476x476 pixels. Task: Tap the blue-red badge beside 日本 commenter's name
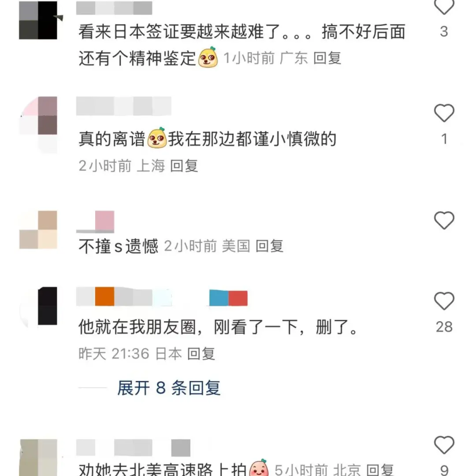228,298
